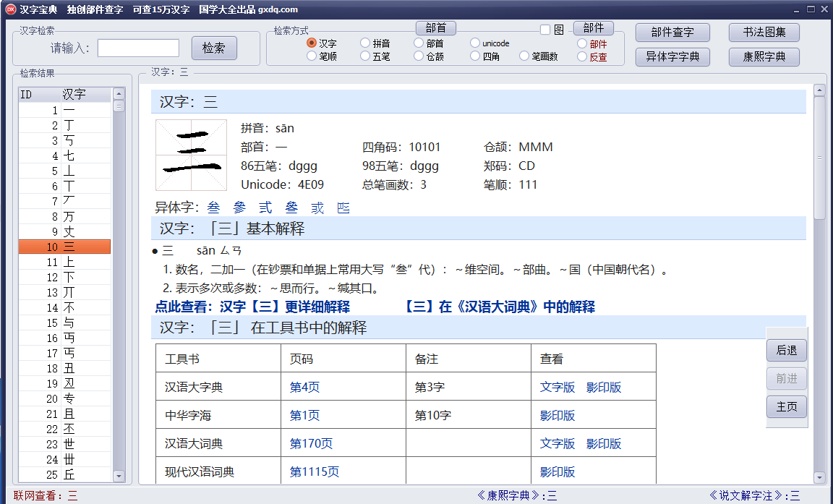
Task: Open 部件查字 component lookup
Action: [x=672, y=33]
